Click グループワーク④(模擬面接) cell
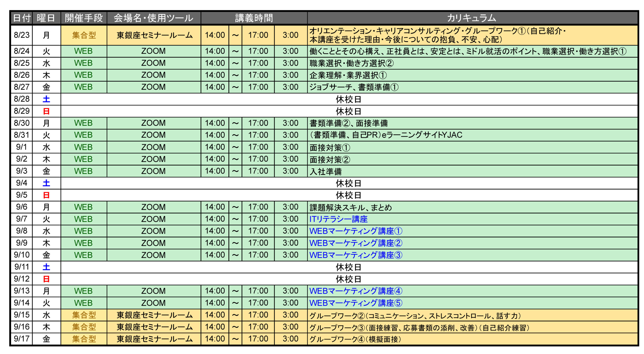Image resolution: width=644 pixels, height=354 pixels. (x=472, y=339)
